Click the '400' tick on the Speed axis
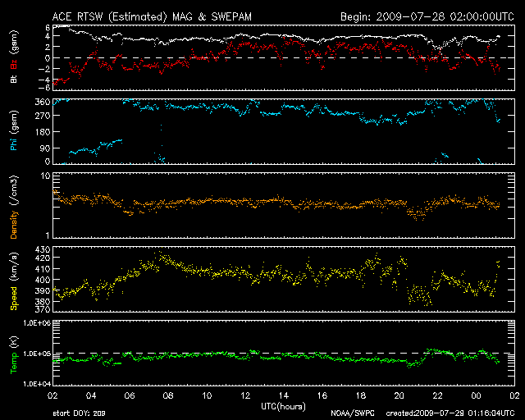Image resolution: width=525 pixels, height=420 pixels. click(43, 280)
